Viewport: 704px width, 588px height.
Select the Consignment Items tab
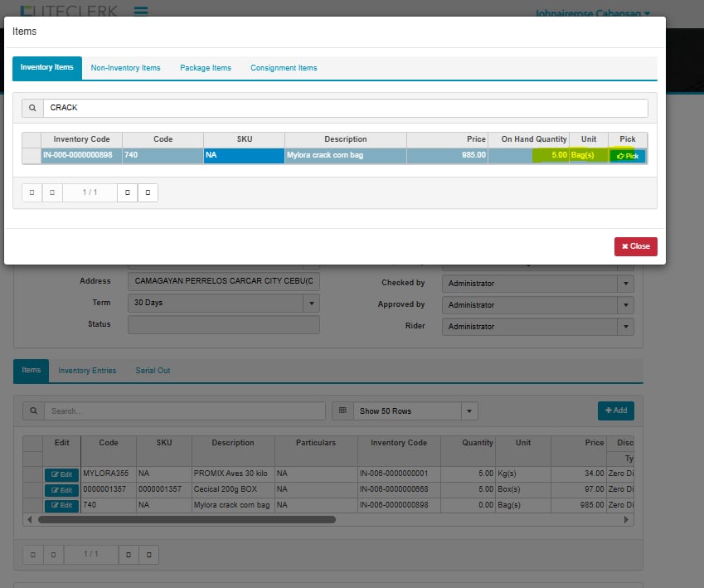pyautogui.click(x=284, y=68)
